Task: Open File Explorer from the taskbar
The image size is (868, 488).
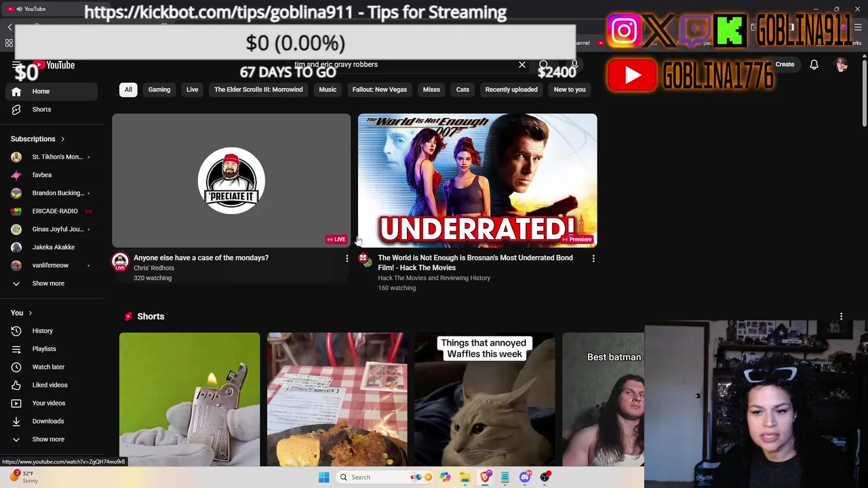Action: point(465,477)
